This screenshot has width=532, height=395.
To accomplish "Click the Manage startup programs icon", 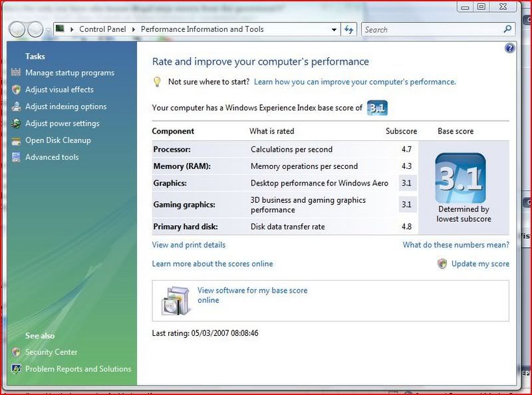I will tap(16, 72).
